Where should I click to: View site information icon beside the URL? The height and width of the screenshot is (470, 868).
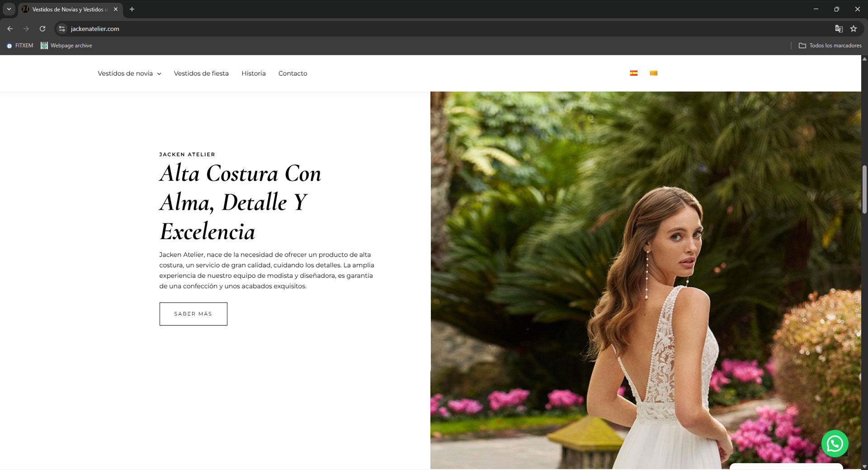(x=62, y=28)
